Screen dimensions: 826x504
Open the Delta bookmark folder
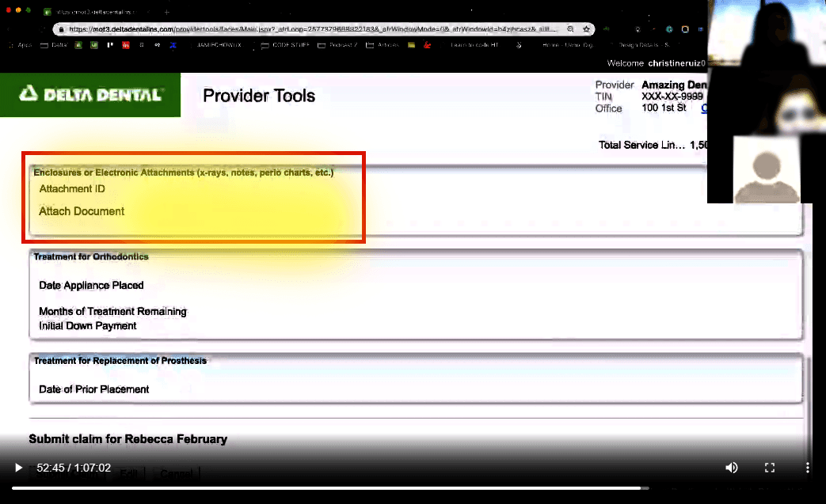tap(55, 45)
